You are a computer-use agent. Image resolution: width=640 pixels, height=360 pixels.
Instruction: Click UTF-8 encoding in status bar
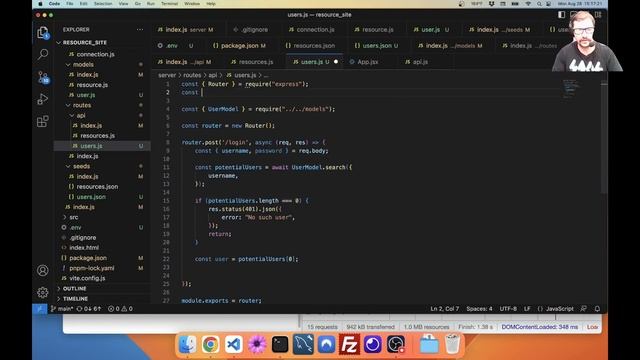point(508,309)
